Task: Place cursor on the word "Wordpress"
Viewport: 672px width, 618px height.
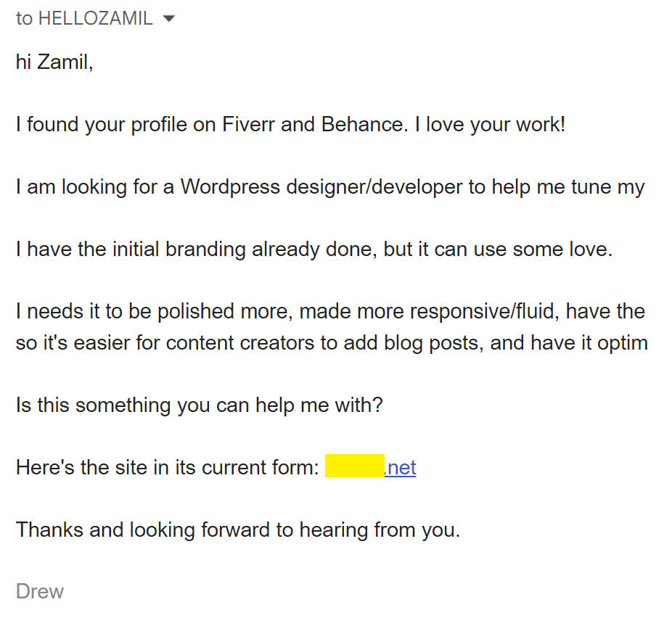Action: tap(230, 187)
